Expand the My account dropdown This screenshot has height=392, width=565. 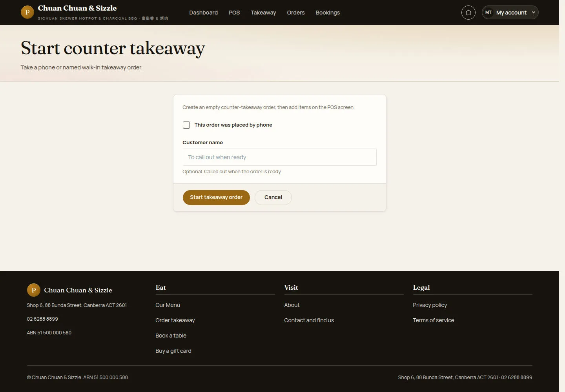point(510,13)
